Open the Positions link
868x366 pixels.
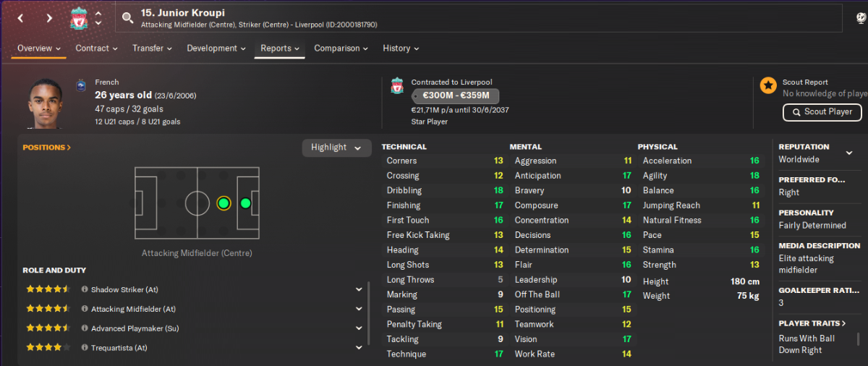(x=47, y=148)
